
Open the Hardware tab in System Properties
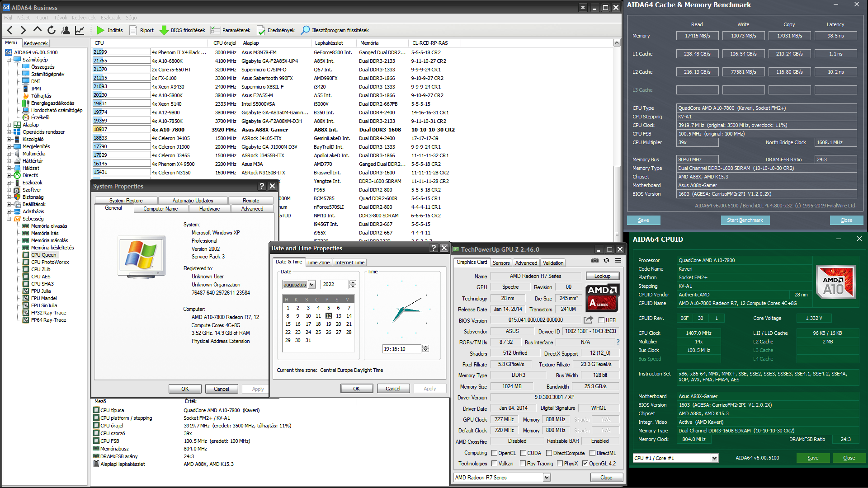209,209
